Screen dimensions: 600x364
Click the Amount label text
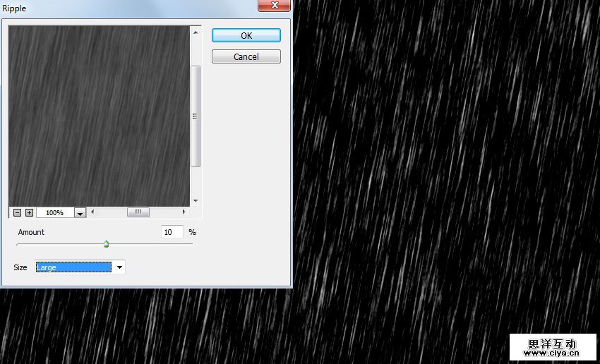(x=31, y=232)
